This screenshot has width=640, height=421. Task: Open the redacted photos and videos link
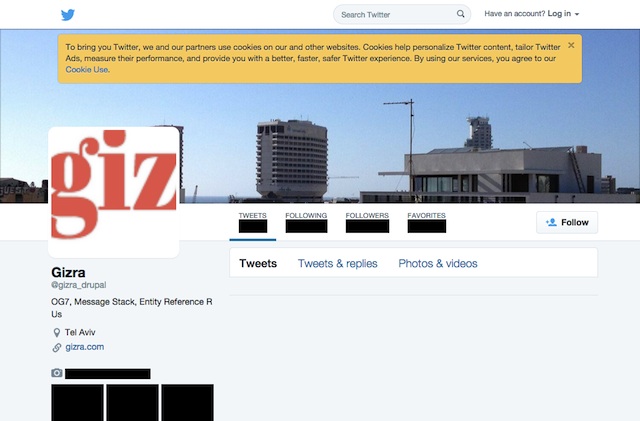pyautogui.click(x=108, y=374)
